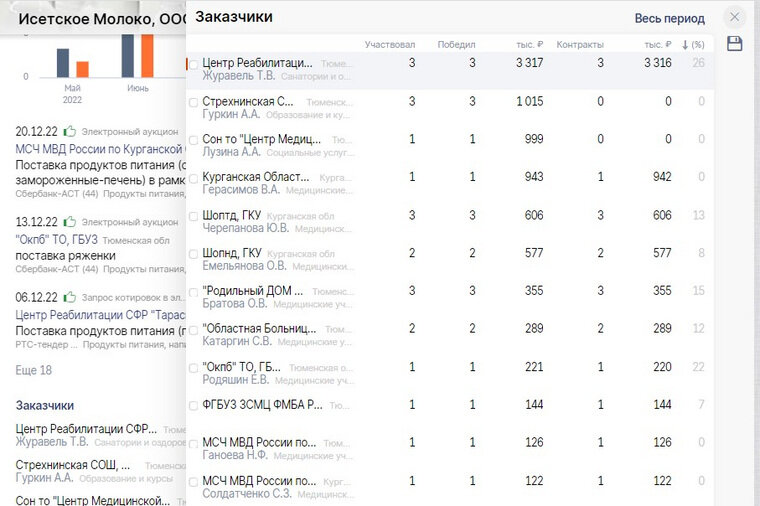
Task: Open contact Ганоева Н.Ф.
Action: point(235,455)
